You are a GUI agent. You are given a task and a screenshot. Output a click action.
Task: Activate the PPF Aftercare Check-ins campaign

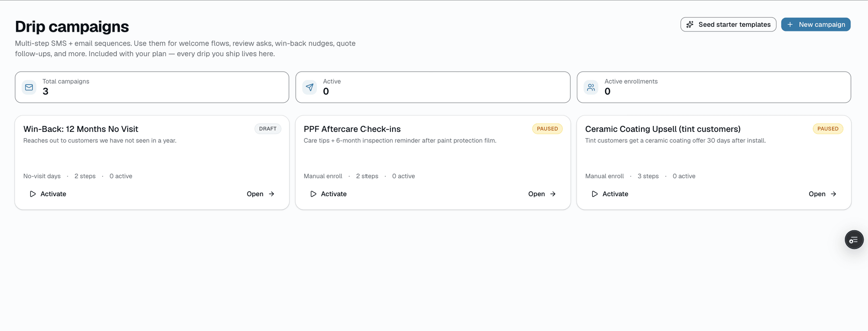point(328,194)
